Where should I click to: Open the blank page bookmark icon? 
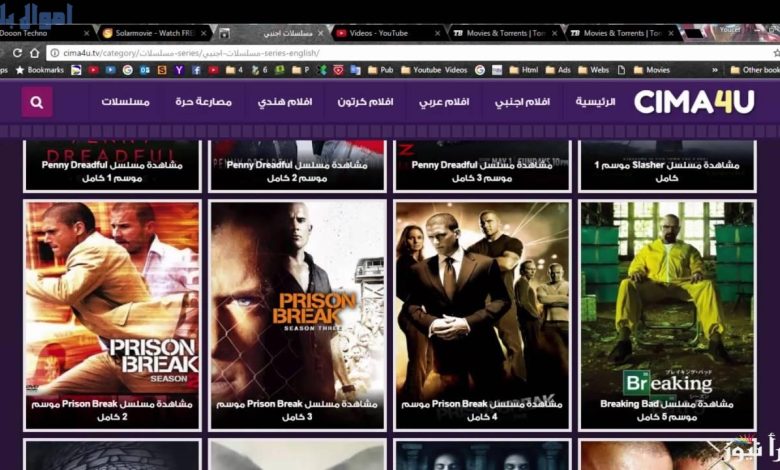621,70
